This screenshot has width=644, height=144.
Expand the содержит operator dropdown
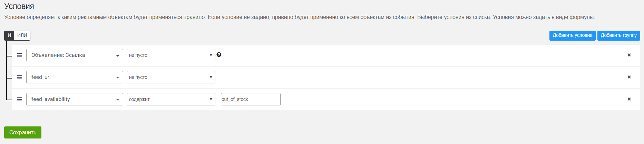[171, 99]
